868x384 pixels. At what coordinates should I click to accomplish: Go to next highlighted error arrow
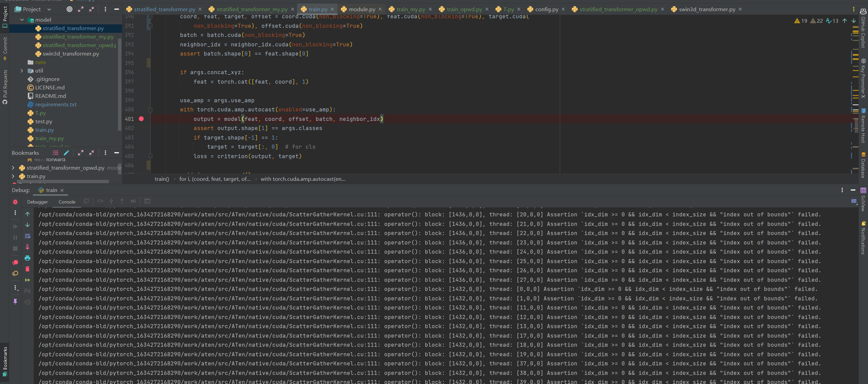(854, 21)
